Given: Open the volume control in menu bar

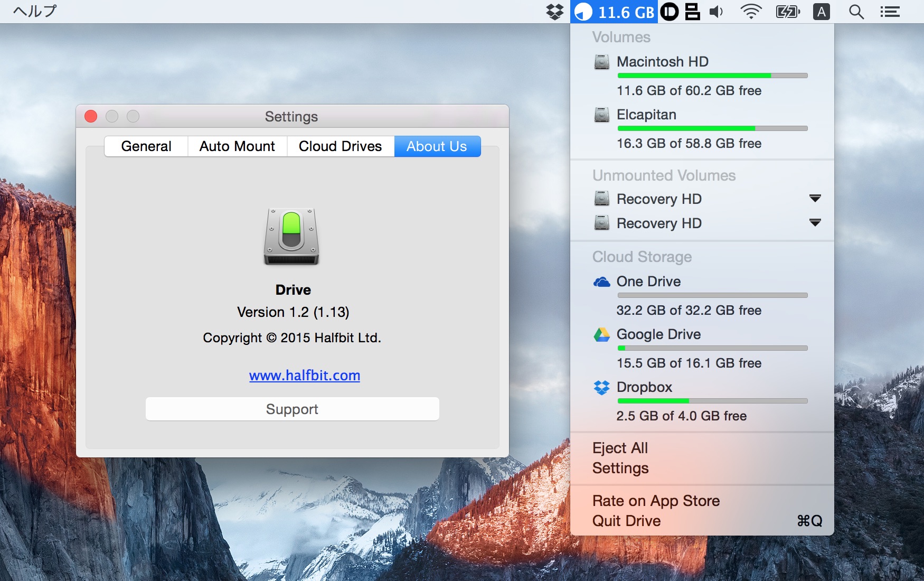Looking at the screenshot, I should 716,12.
